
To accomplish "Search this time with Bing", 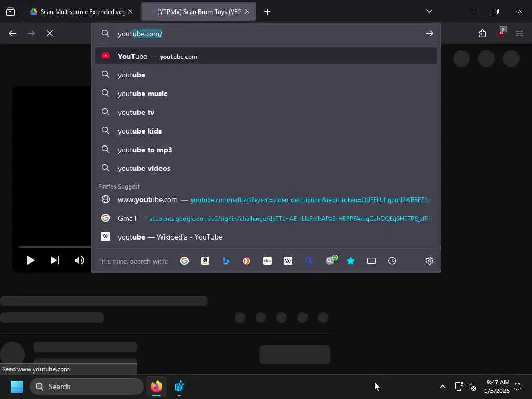I will pyautogui.click(x=226, y=261).
